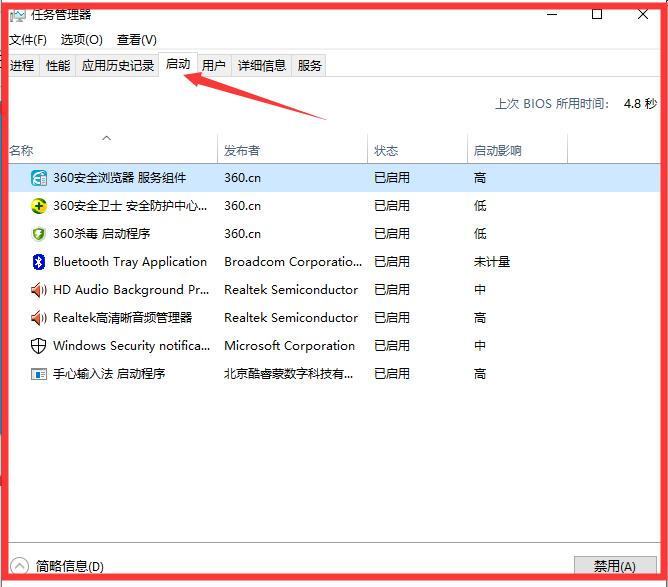Select the 360安全浏览器 服务组件 row
Screen dimensions: 668x587
(334, 178)
